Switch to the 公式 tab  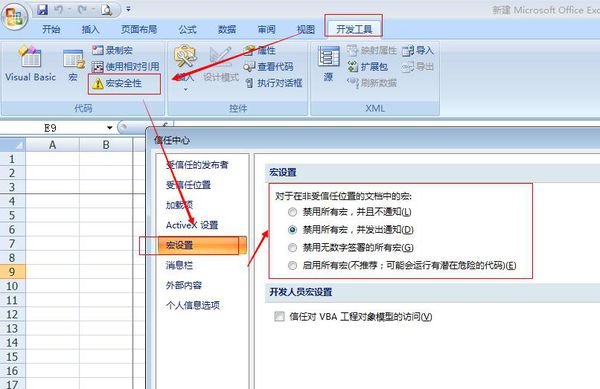(188, 29)
